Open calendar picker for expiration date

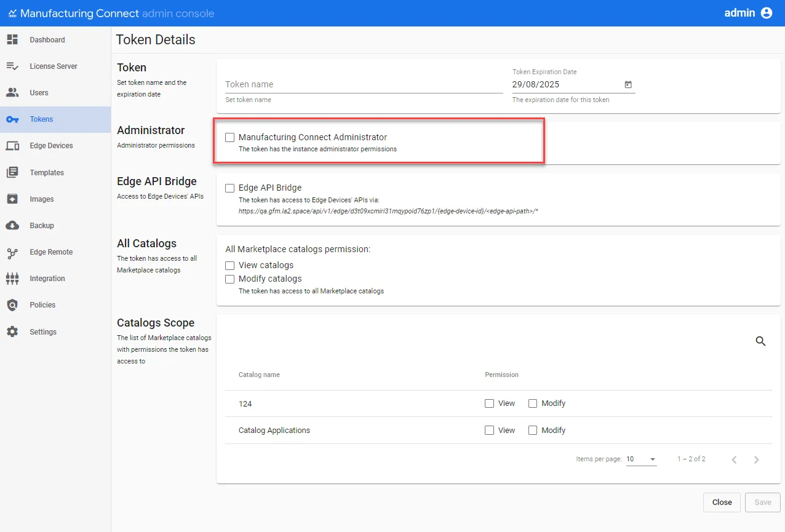click(x=628, y=84)
